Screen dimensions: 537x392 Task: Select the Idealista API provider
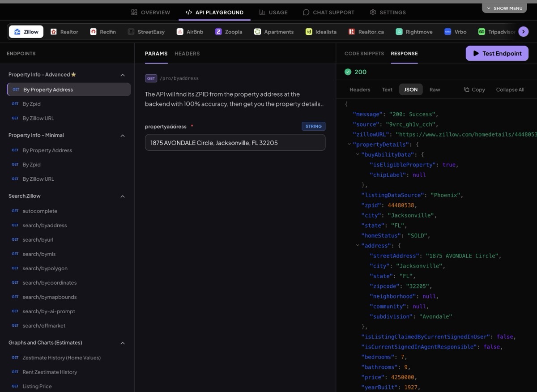[x=321, y=32]
